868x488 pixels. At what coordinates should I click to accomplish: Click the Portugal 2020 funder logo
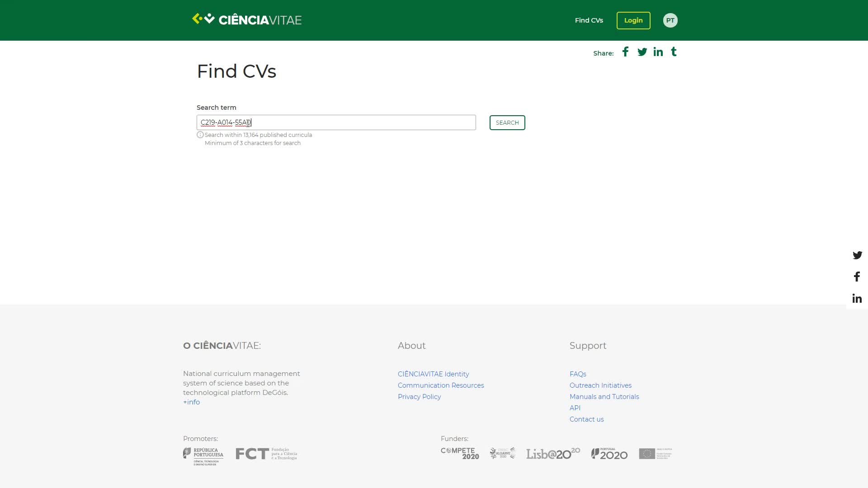pyautogui.click(x=609, y=454)
